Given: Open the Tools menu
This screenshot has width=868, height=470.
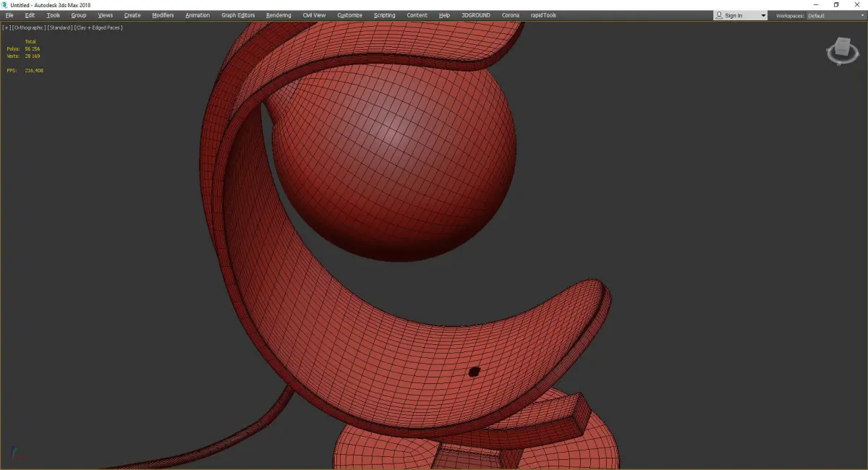Looking at the screenshot, I should (54, 15).
